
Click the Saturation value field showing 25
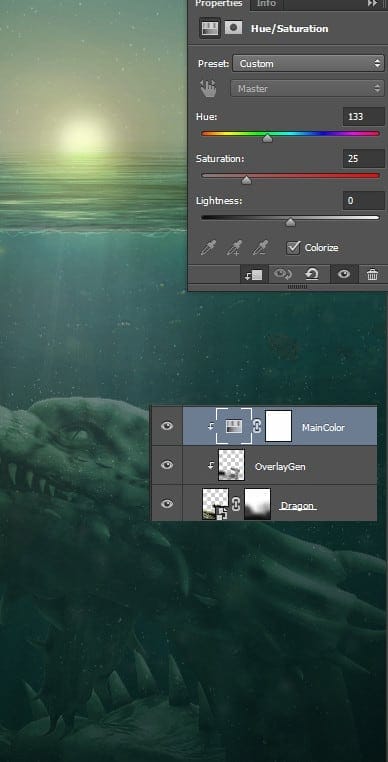pos(363,159)
